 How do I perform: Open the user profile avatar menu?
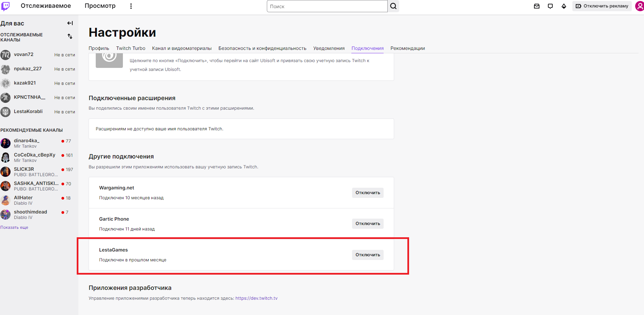(640, 6)
